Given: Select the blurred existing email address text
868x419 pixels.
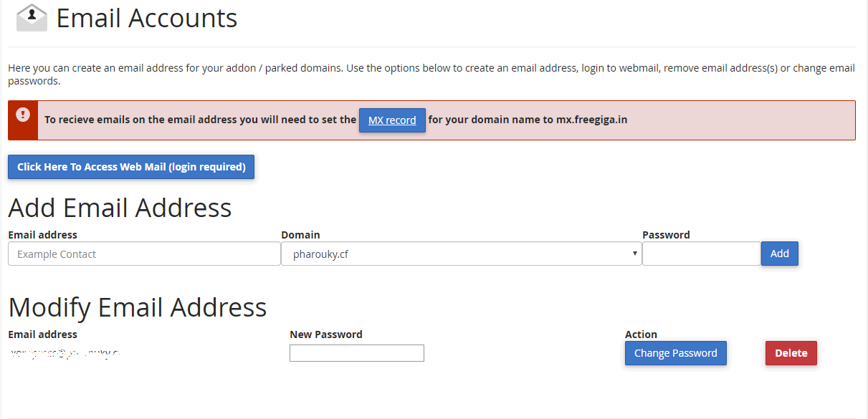Looking at the screenshot, I should tap(65, 353).
